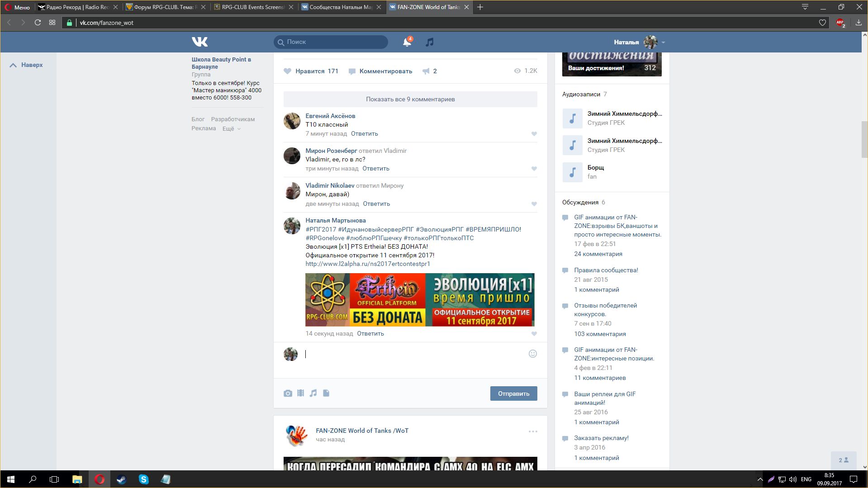Expand the Ещё footer menu

point(231,129)
